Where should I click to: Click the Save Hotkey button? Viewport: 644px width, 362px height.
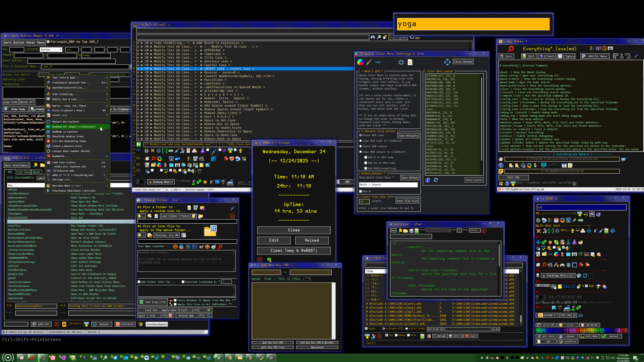[x=410, y=178]
